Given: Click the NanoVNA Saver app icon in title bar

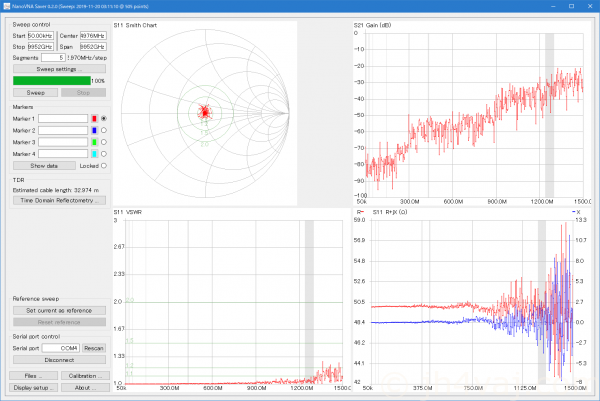Looking at the screenshot, I should [x=7, y=6].
